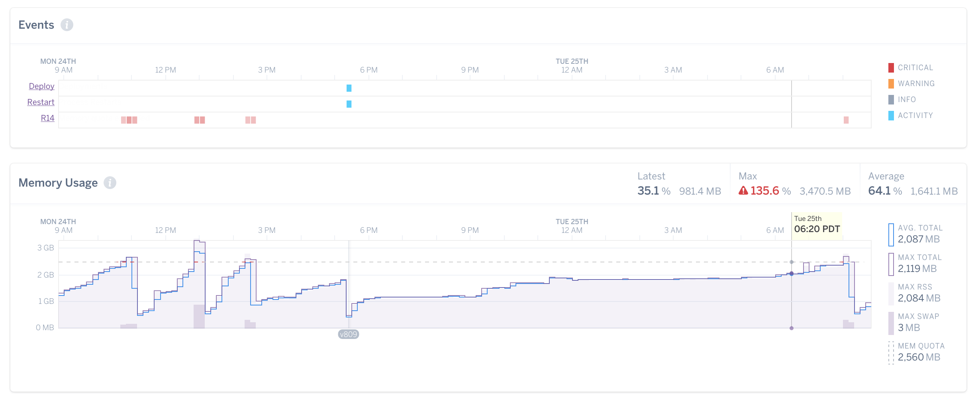Click the hovered data point on the memory line
This screenshot has height=398, width=980.
[x=792, y=274]
